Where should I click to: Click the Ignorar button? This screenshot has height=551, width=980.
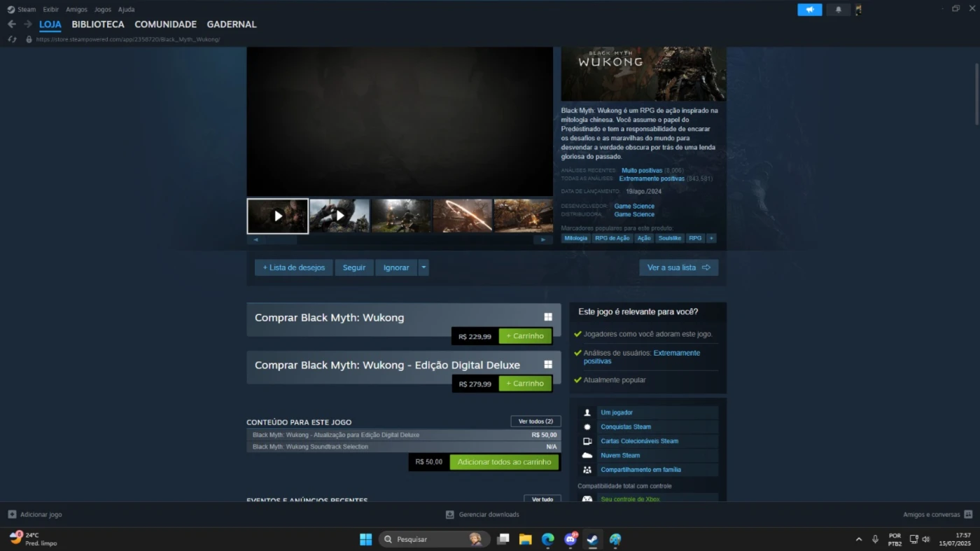tap(396, 267)
